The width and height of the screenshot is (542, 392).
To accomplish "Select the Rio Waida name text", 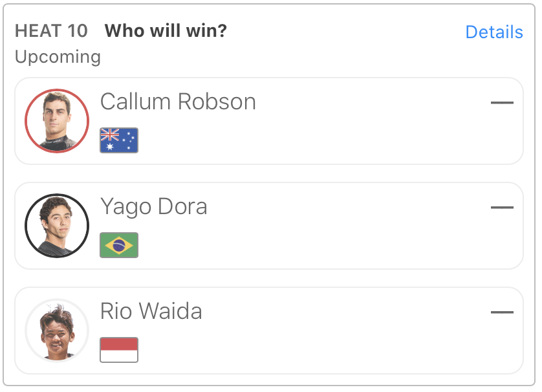I will tap(151, 311).
